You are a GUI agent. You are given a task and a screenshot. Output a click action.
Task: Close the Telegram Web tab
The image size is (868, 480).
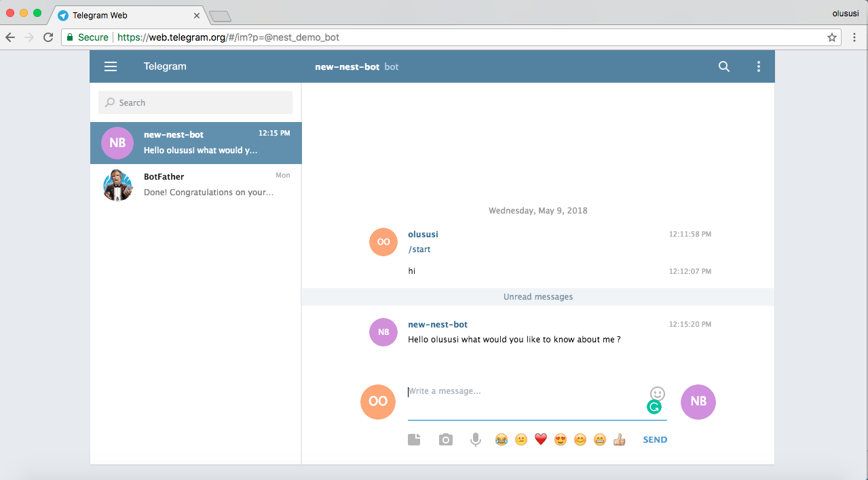click(196, 15)
